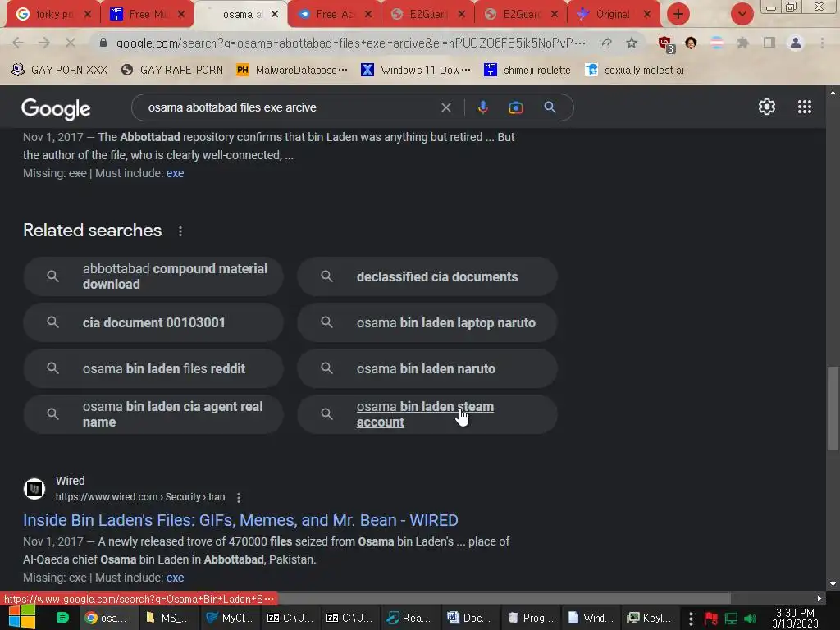
Task: Switch to the 'Keyl…' taskbar window
Action: point(650,618)
